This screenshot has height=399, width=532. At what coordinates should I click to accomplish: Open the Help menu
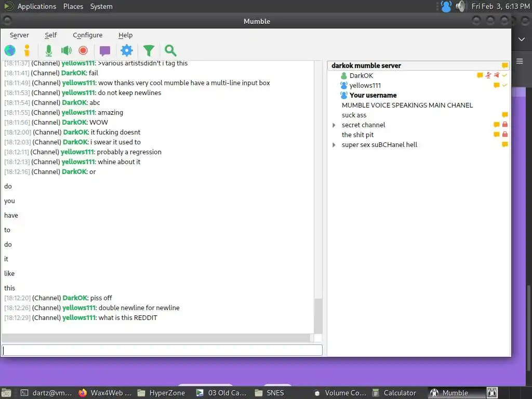click(125, 35)
